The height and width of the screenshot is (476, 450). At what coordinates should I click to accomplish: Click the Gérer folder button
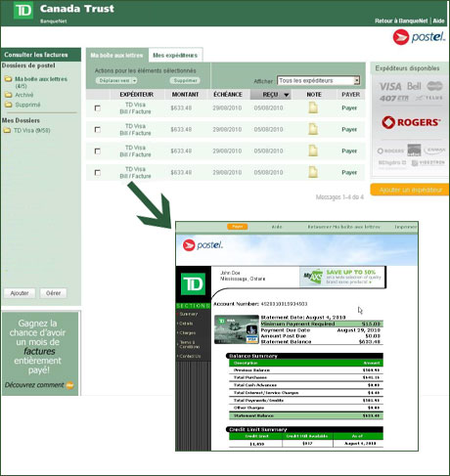tap(53, 293)
